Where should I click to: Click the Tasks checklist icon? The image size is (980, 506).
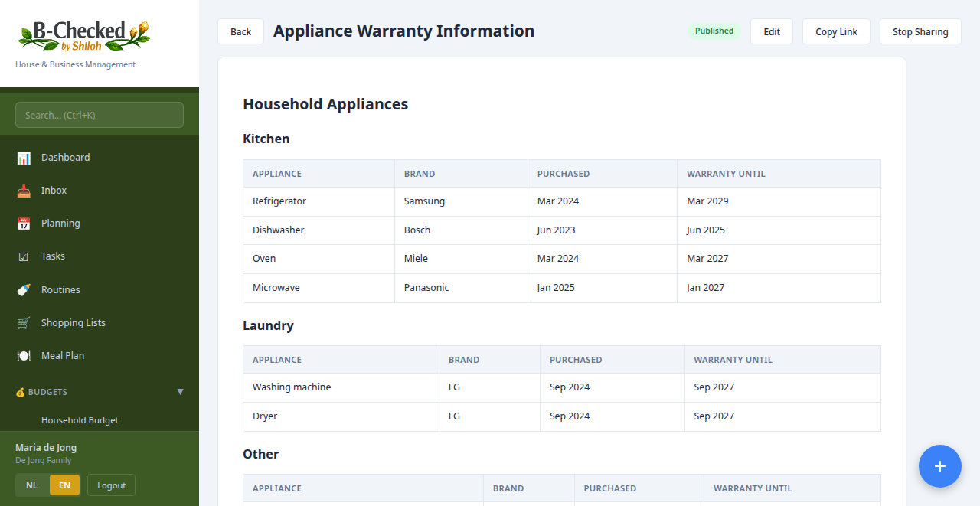point(23,256)
